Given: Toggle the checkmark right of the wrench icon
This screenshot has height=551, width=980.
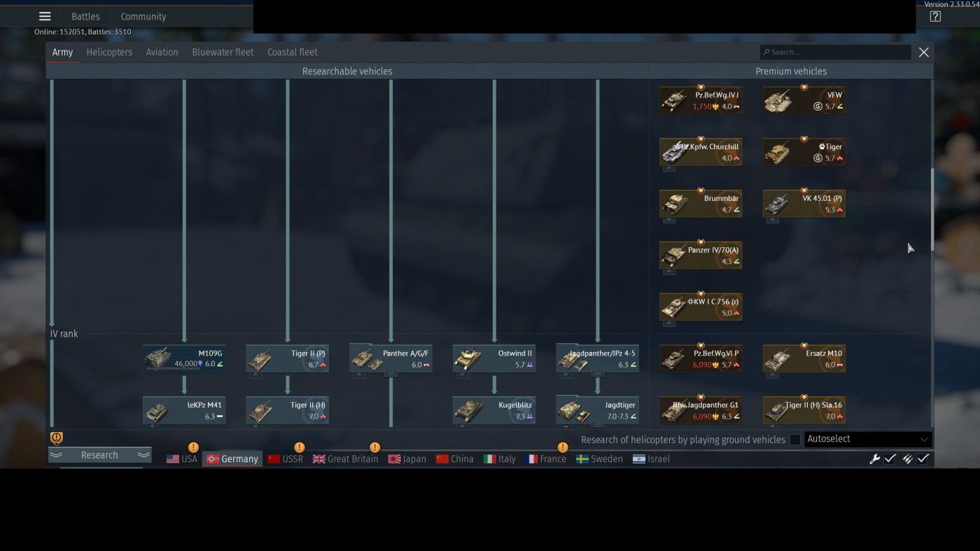Looking at the screenshot, I should click(x=890, y=459).
